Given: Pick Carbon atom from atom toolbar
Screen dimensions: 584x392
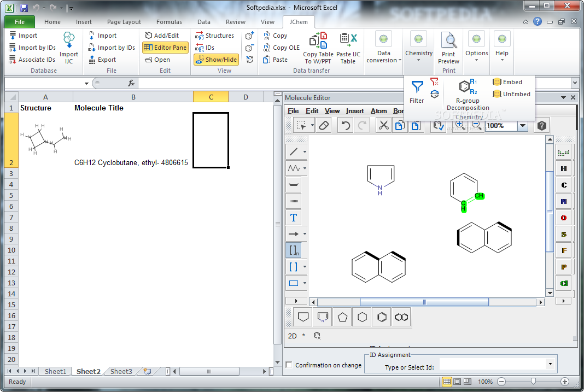Looking at the screenshot, I should [564, 185].
